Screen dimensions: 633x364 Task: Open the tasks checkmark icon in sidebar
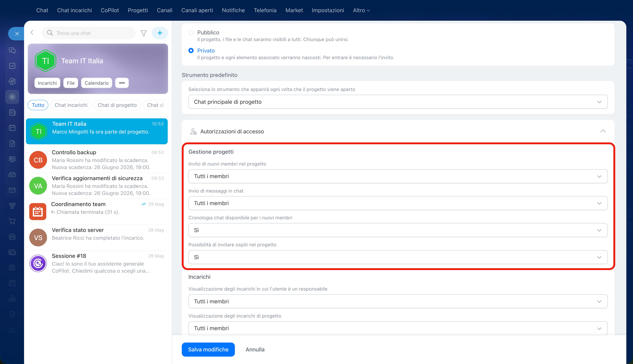[x=12, y=66]
